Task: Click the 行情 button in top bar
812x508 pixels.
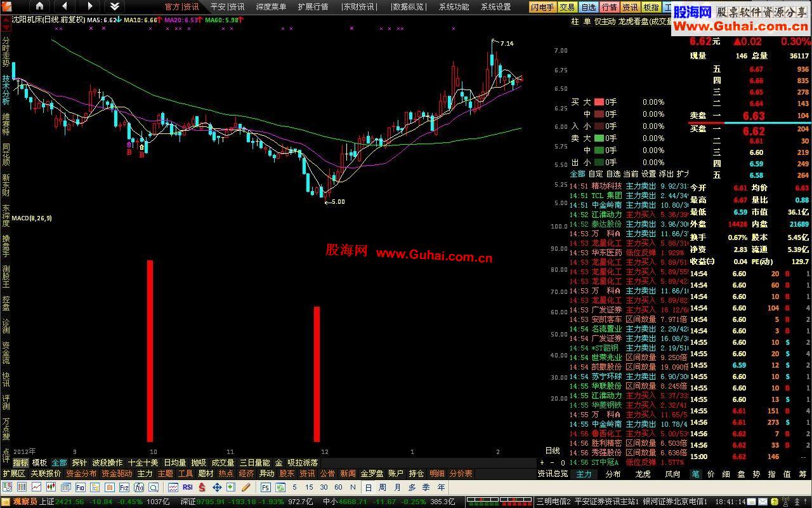Action: 609,7
